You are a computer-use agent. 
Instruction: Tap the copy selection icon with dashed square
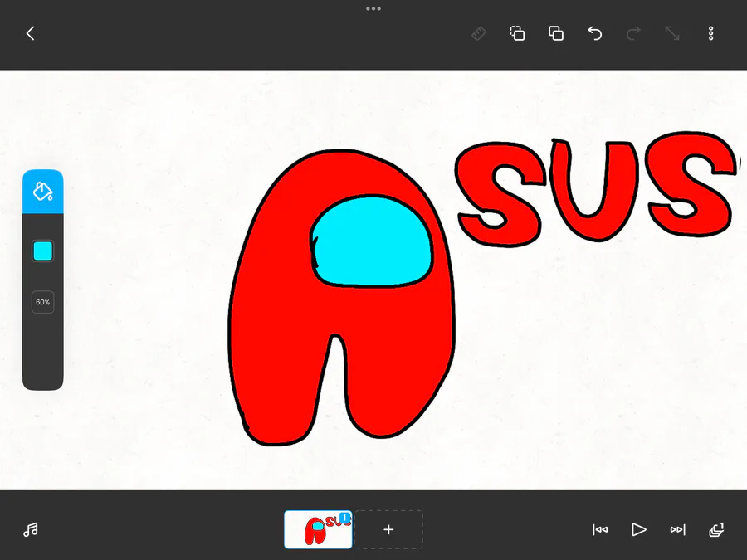(517, 33)
